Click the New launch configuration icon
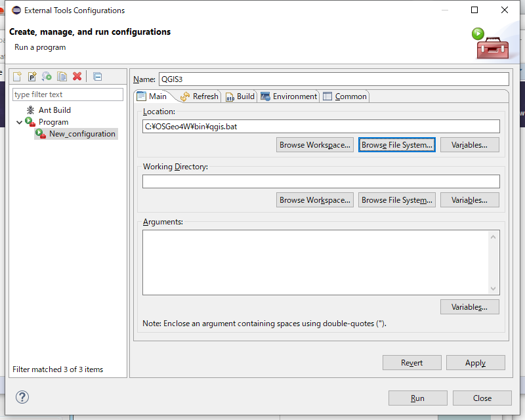Viewport: 525px width, 420px height. tap(18, 77)
